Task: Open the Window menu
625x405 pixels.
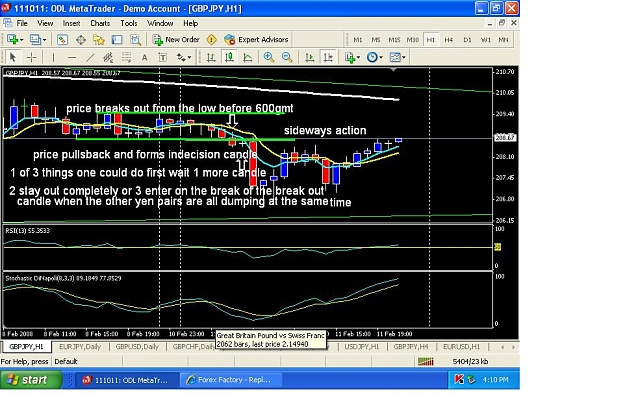Action: pyautogui.click(x=160, y=23)
